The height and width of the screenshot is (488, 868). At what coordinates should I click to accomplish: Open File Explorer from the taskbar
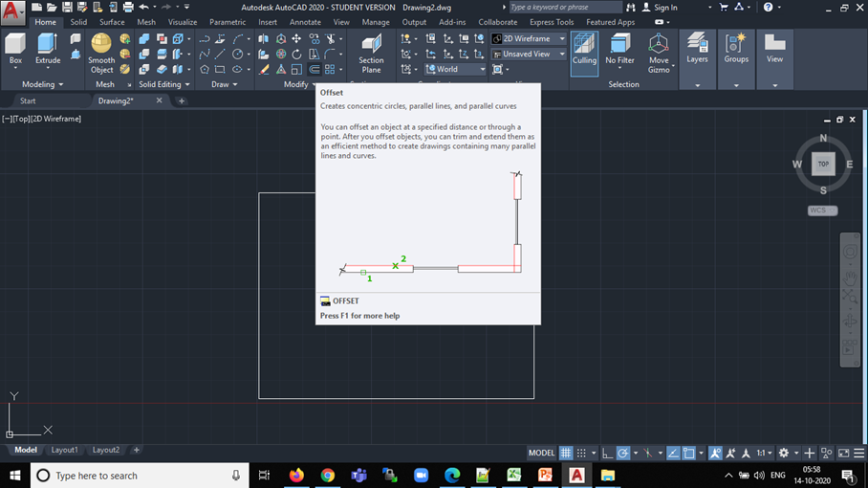coord(608,476)
